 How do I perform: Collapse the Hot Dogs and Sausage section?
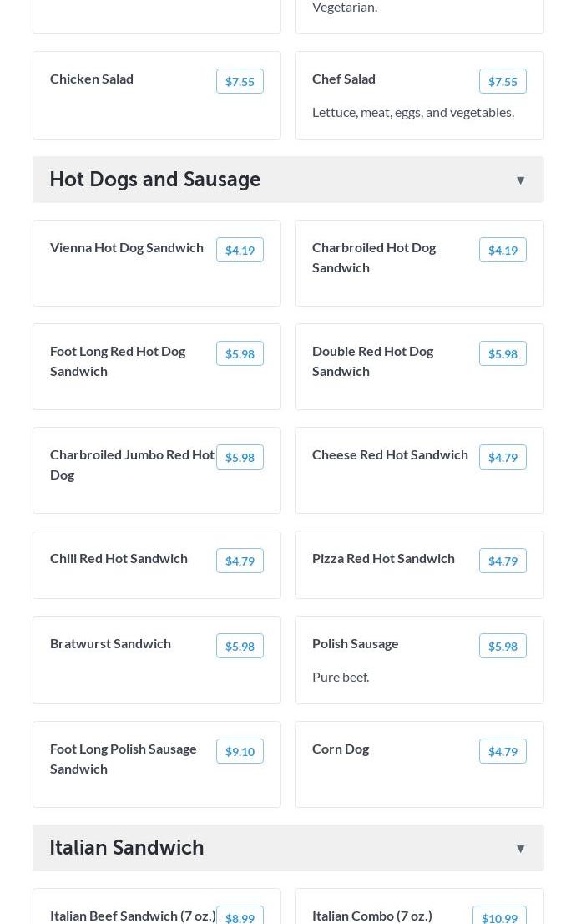pyautogui.click(x=520, y=180)
